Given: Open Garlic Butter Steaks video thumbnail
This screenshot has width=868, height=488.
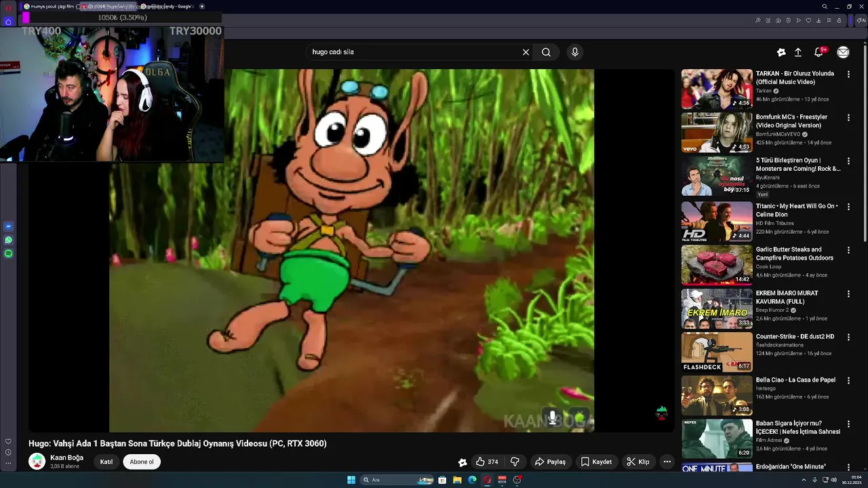Looking at the screenshot, I should 717,265.
